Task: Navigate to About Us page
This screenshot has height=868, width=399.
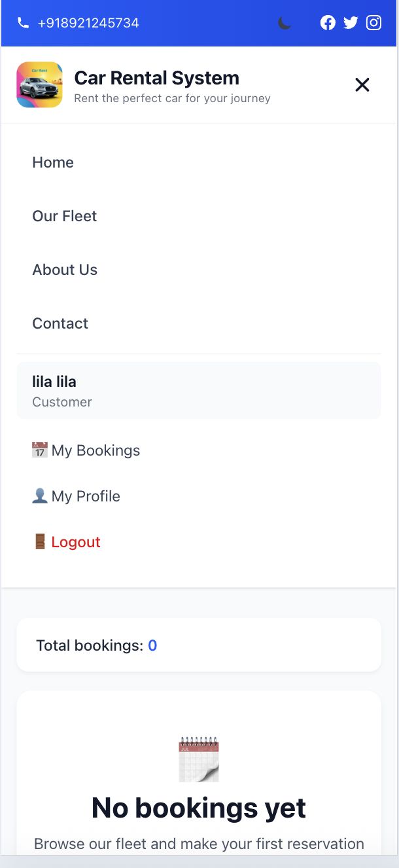Action: (65, 270)
